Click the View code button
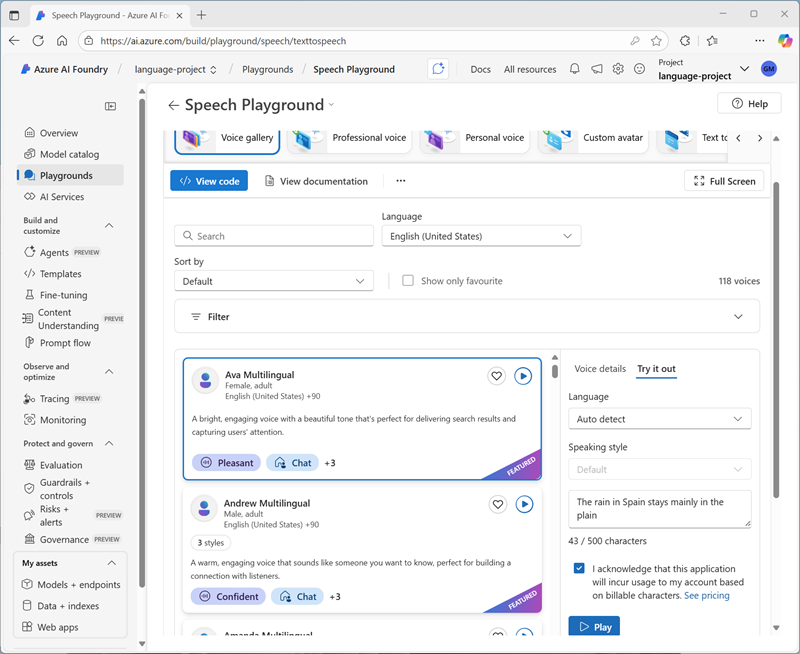This screenshot has height=654, width=800. 209,181
